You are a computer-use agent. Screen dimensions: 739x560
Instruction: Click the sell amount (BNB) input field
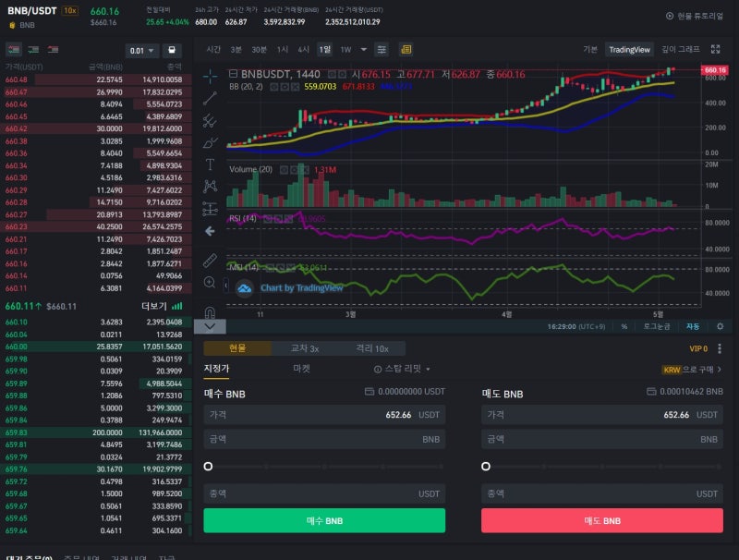pos(602,439)
